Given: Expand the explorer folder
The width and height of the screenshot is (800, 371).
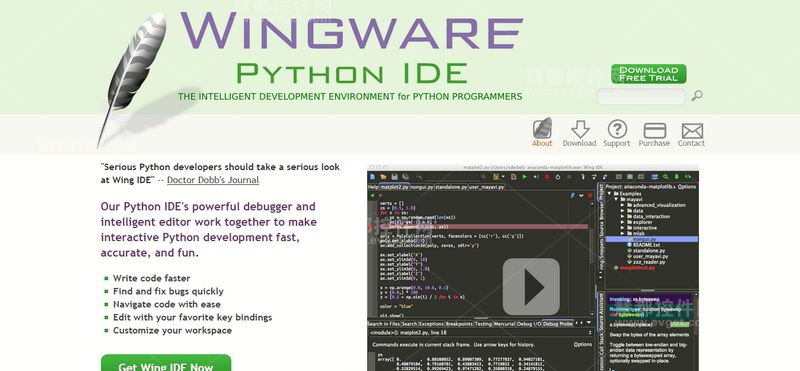Looking at the screenshot, I should coord(622,222).
